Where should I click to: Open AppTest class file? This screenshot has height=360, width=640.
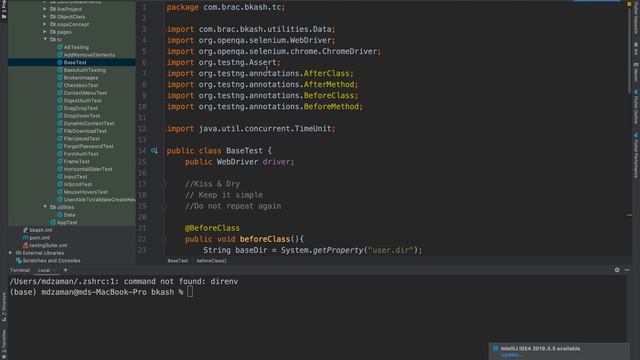coord(67,222)
